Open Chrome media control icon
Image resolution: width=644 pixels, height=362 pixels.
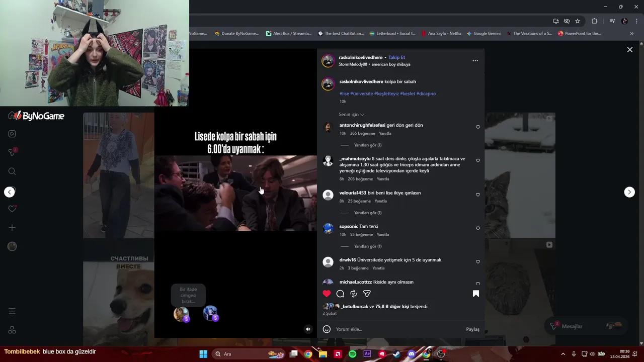[612, 21]
